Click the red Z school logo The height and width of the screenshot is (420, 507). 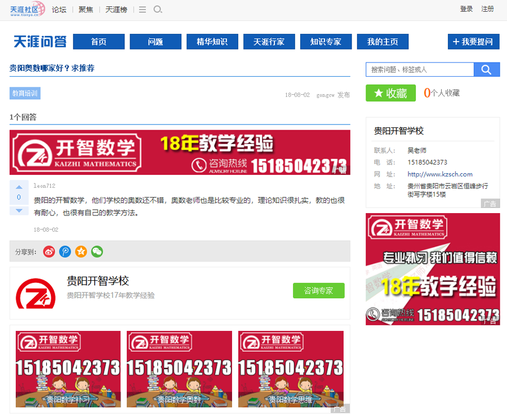[x=35, y=294]
